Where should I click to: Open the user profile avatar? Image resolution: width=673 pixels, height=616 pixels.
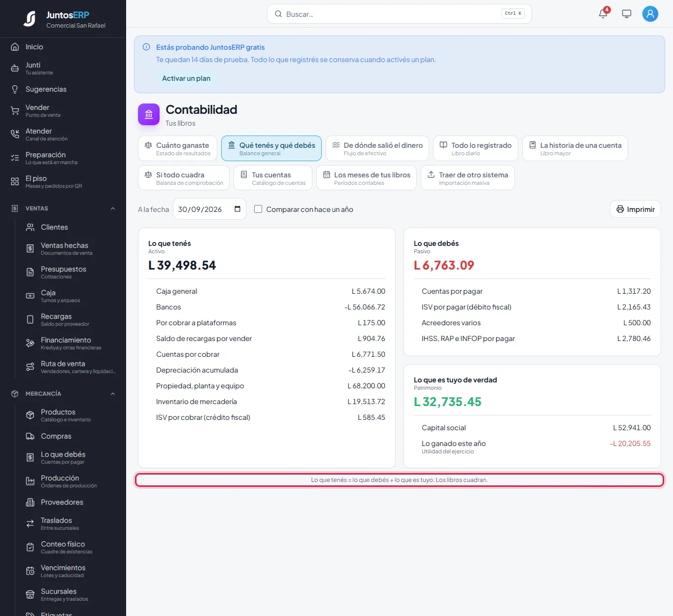[x=650, y=14]
